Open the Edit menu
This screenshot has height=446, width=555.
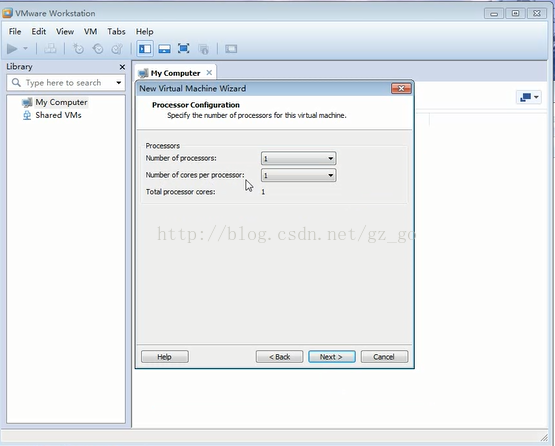tap(39, 32)
